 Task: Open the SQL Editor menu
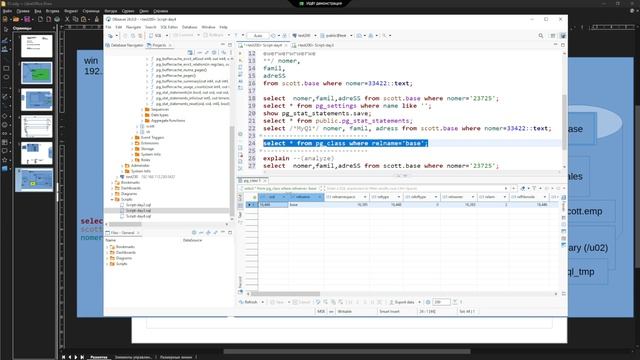169,27
